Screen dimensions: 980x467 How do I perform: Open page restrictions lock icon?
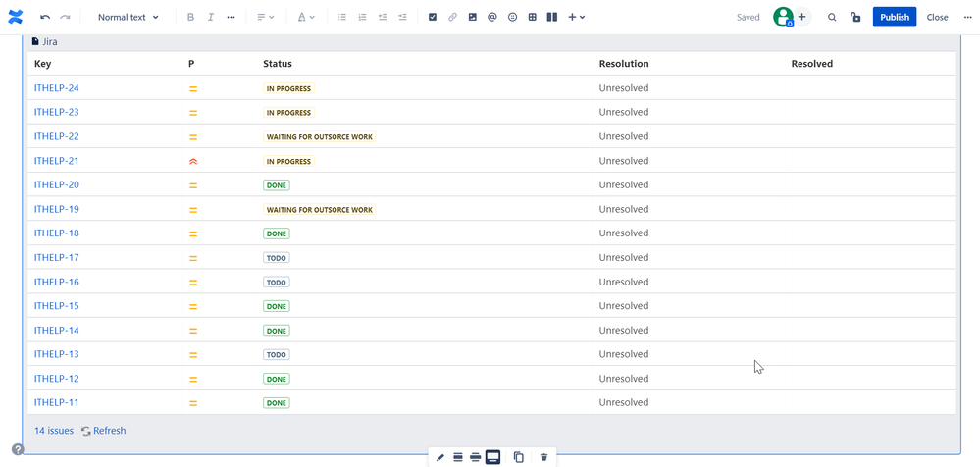pos(855,17)
